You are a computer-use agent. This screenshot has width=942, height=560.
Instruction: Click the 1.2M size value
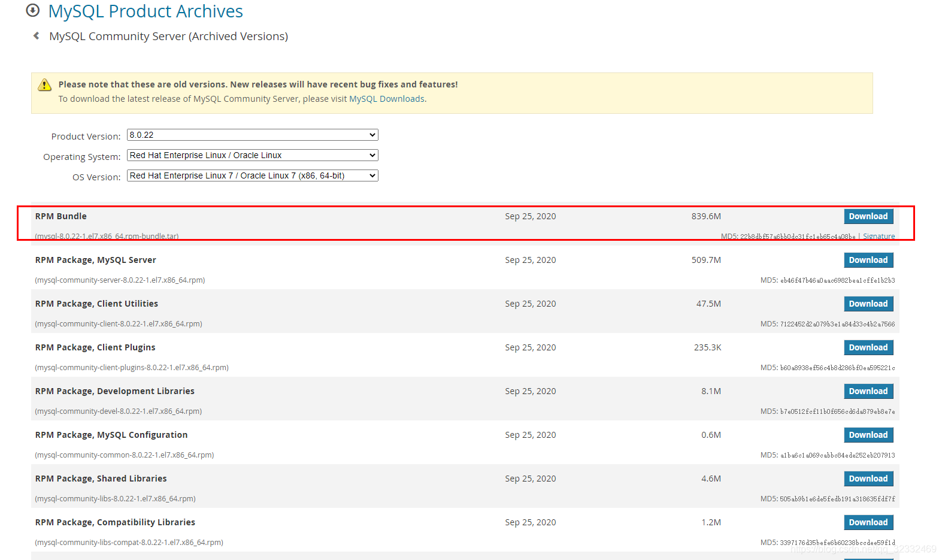tap(711, 522)
